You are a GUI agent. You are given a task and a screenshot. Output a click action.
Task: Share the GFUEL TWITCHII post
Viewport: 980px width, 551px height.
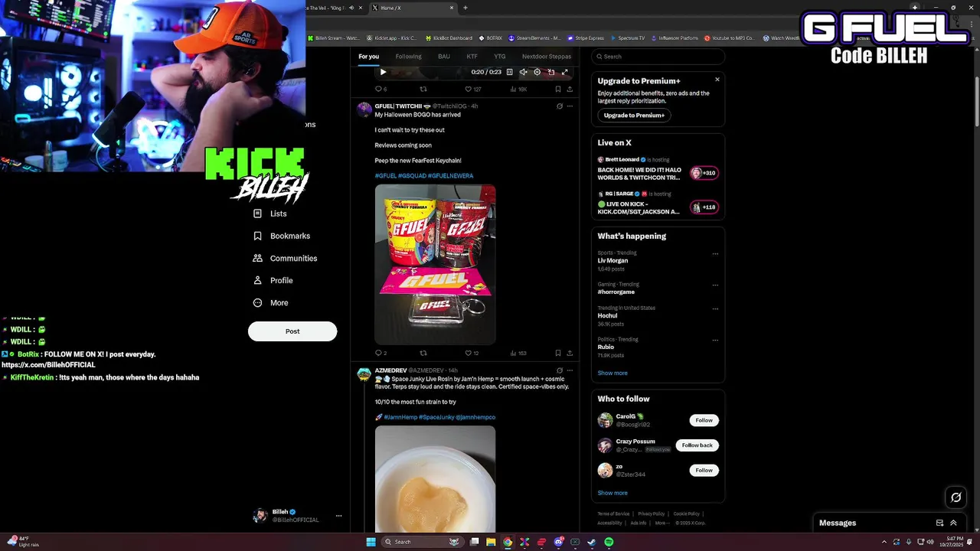569,353
